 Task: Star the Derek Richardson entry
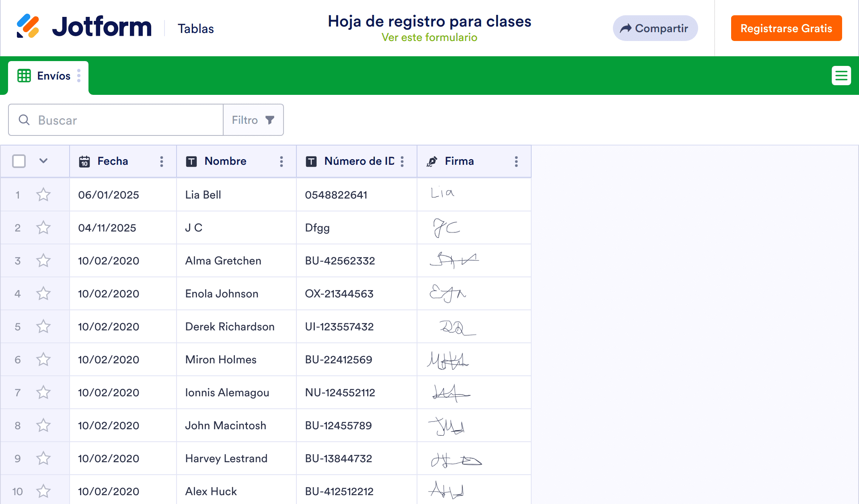click(x=43, y=327)
